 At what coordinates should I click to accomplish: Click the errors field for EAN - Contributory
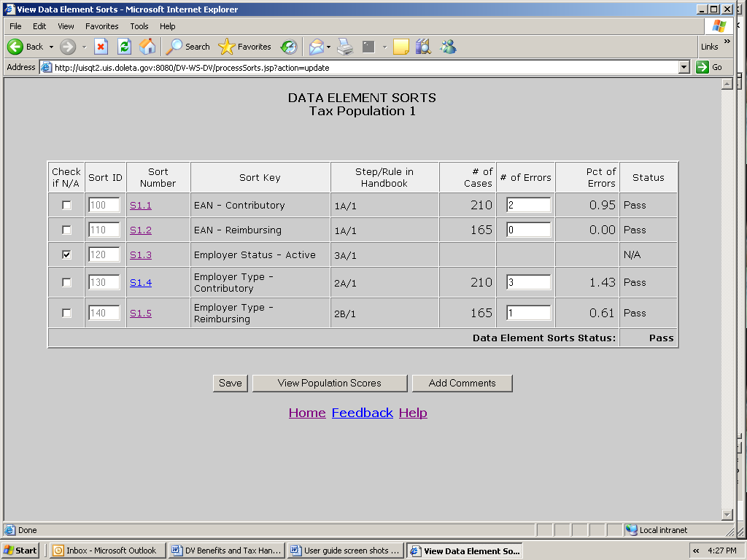(528, 206)
